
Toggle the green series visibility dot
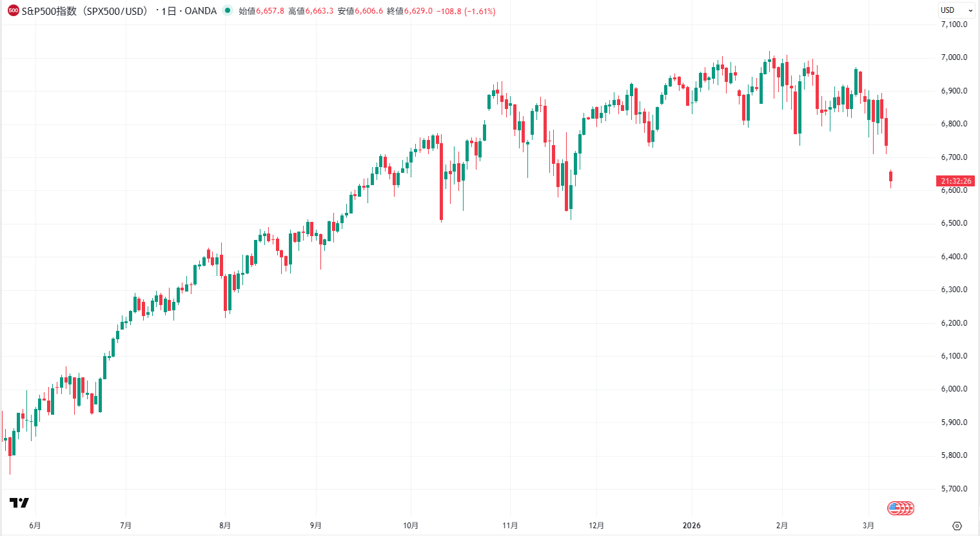228,10
